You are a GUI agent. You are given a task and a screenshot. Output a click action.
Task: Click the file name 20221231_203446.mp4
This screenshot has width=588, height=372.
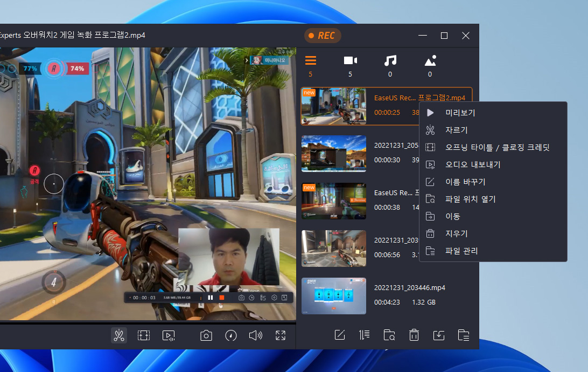tap(409, 287)
